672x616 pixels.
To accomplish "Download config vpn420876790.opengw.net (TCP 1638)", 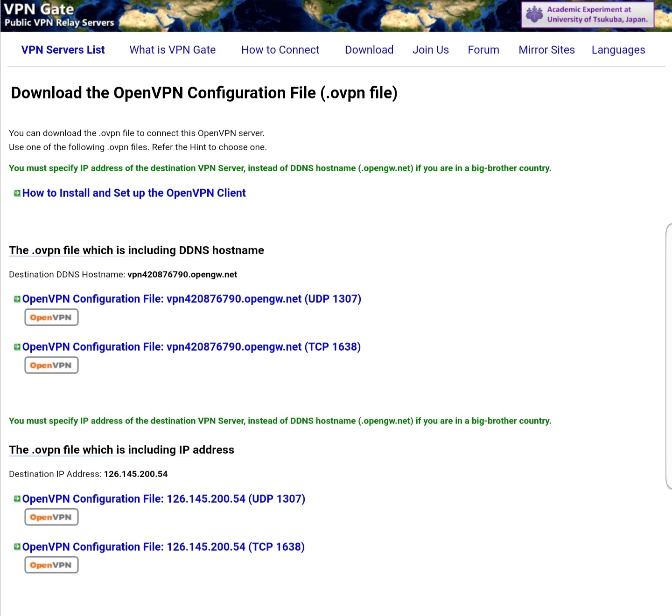I will tap(191, 347).
